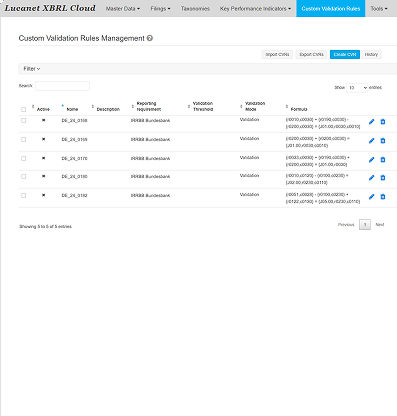Click the rule name DE_21_0182
Image resolution: width=397 pixels, height=416 pixels.
tap(74, 195)
